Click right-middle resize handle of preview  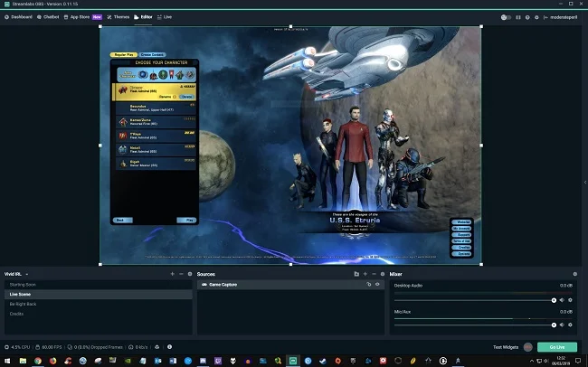click(481, 146)
